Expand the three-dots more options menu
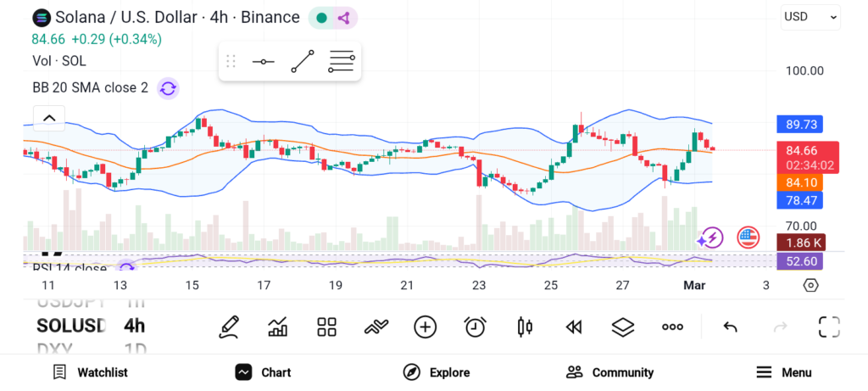This screenshot has height=391, width=868. [x=672, y=327]
